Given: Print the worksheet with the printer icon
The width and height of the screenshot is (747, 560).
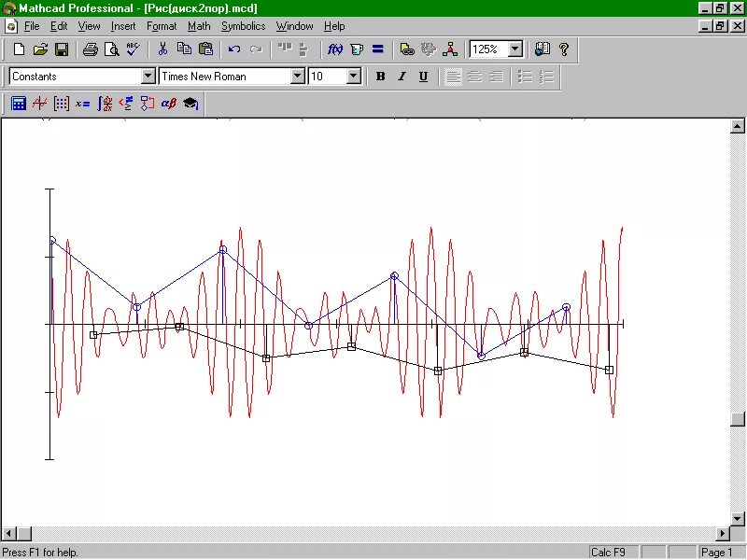Looking at the screenshot, I should click(90, 49).
